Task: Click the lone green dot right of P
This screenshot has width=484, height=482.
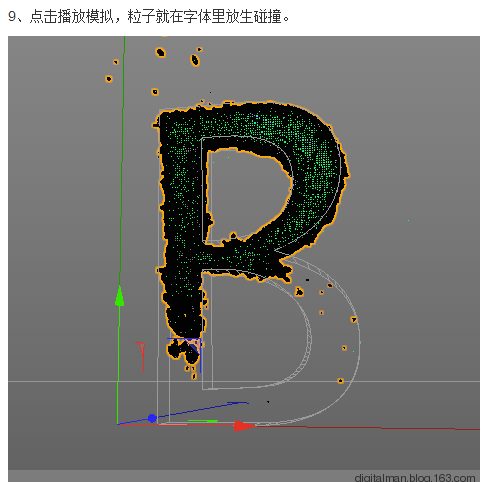Action: (408, 220)
